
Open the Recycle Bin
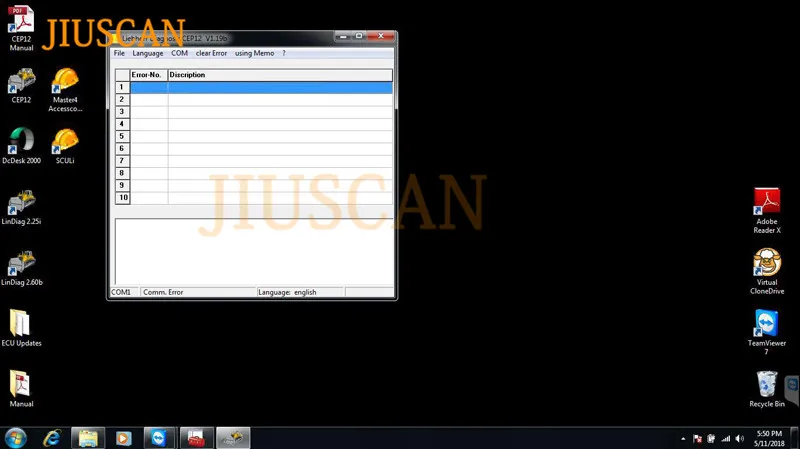767,389
